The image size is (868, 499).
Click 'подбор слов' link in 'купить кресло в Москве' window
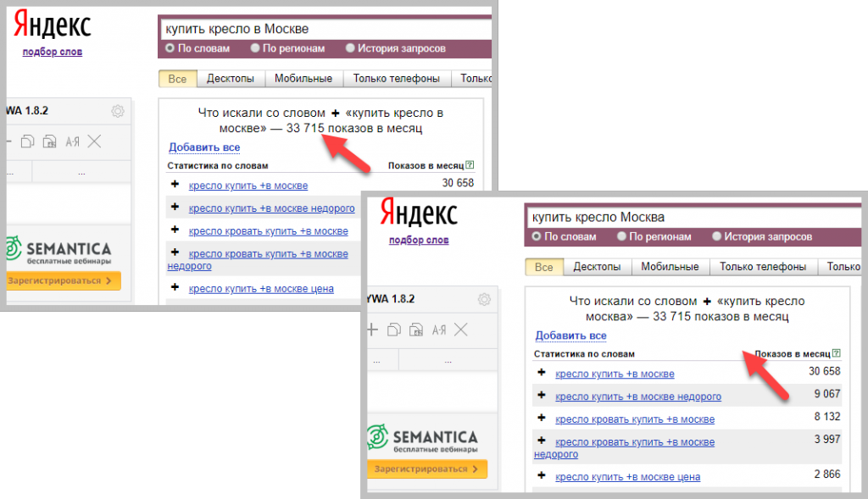pyautogui.click(x=52, y=52)
